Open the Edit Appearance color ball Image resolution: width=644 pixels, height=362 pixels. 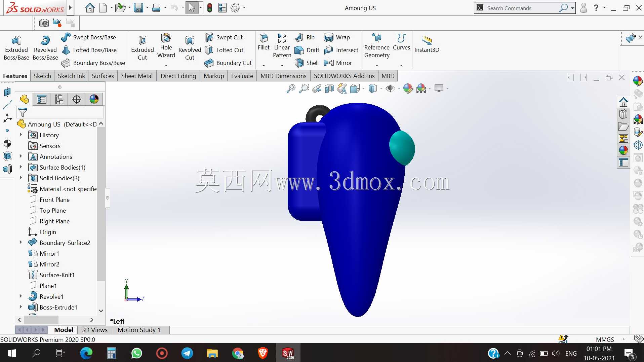[x=408, y=88]
